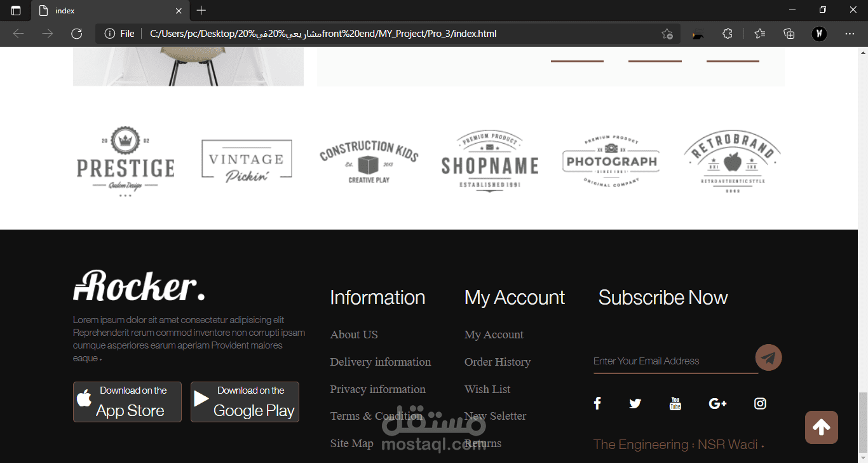This screenshot has height=463, width=868.
Task: Click the Lorem ipsum footer description
Action: tap(189, 339)
